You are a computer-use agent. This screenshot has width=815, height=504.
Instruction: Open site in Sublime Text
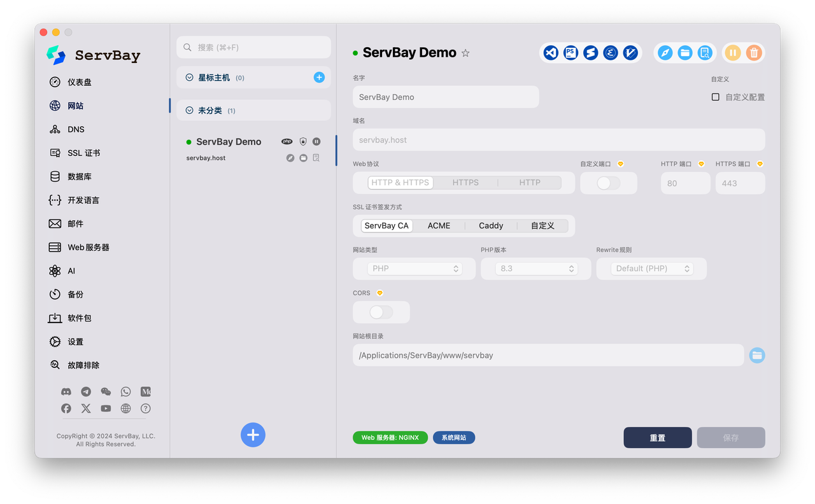(591, 53)
